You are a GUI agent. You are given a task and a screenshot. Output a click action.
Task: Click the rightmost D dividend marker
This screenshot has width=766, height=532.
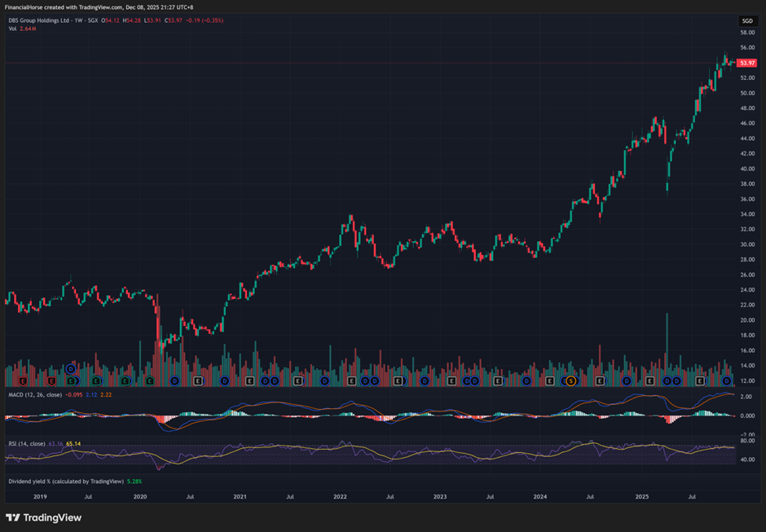tap(727, 380)
